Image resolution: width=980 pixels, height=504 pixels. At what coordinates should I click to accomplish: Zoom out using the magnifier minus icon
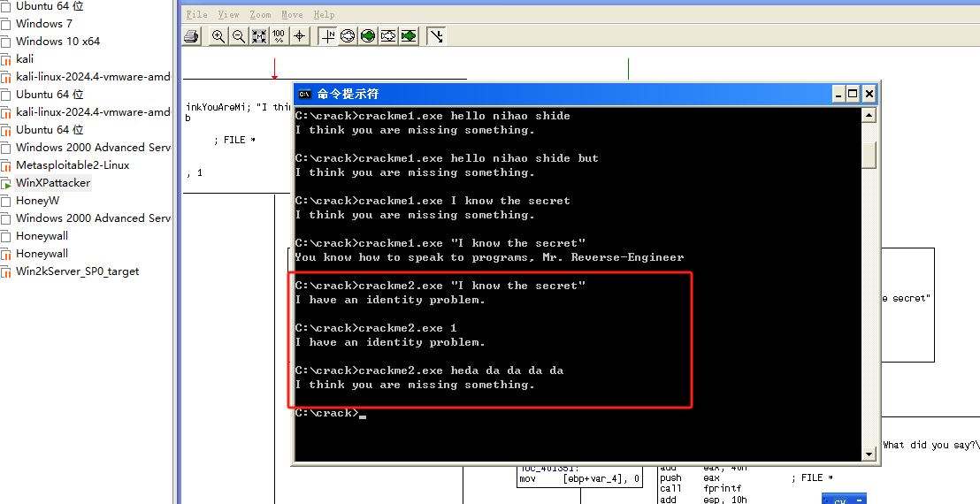pos(238,36)
